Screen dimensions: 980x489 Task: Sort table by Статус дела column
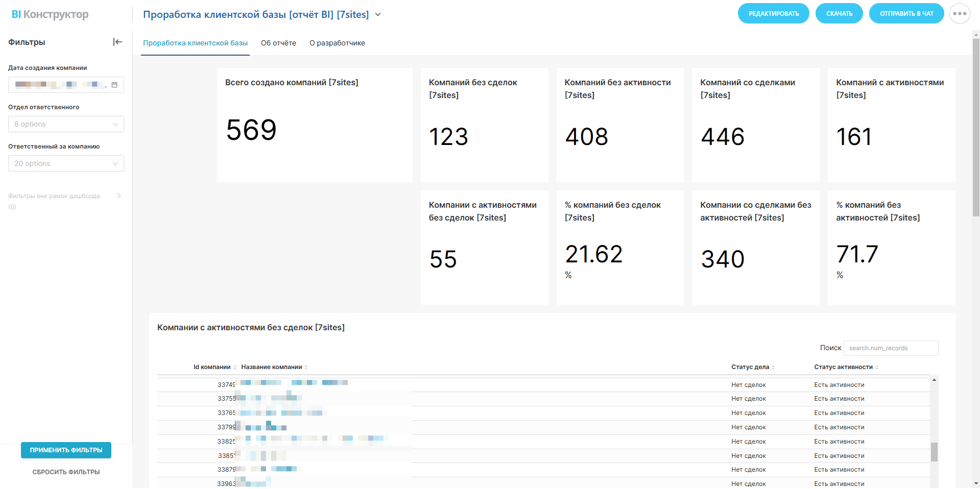[750, 367]
